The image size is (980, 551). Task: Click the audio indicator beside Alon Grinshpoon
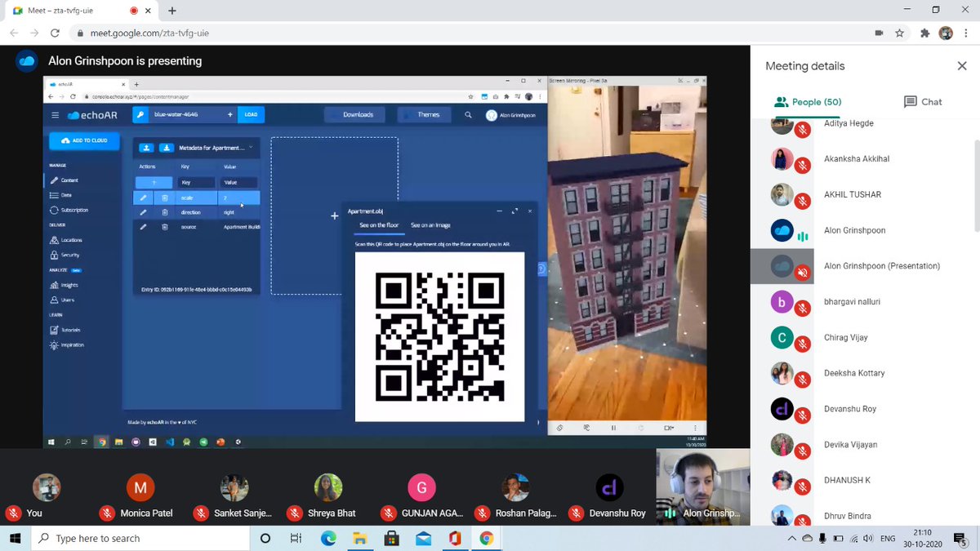point(803,237)
